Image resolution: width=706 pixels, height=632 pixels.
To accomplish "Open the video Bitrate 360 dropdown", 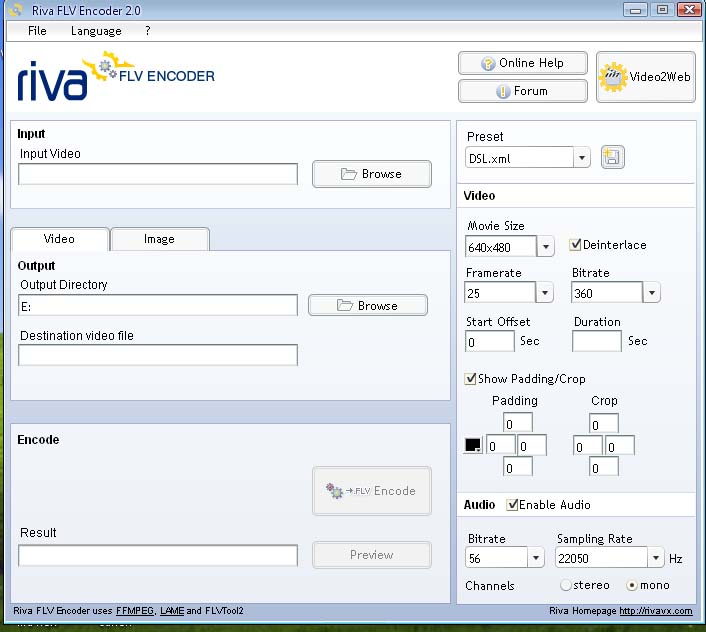I will click(652, 293).
